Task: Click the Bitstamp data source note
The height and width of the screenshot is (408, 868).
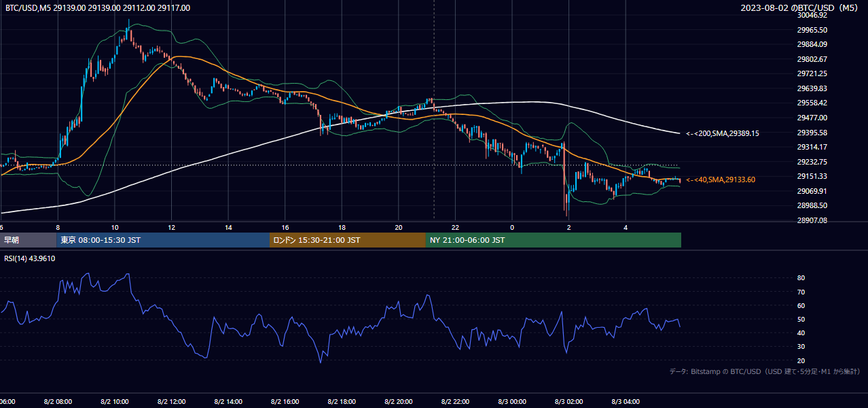Action: 765,371
